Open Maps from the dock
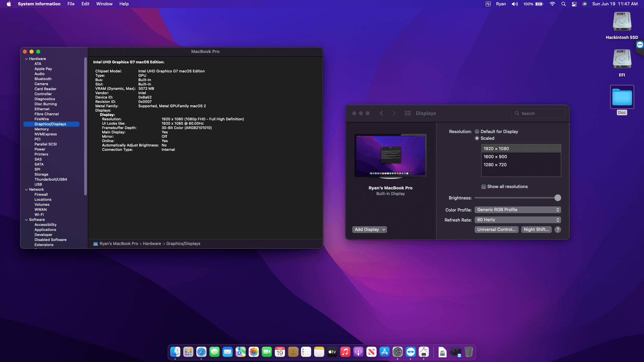 coord(240,352)
